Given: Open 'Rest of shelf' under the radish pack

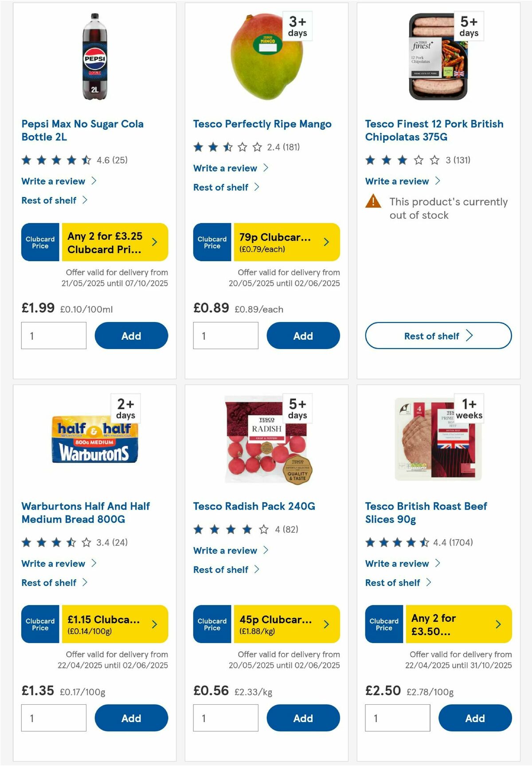Looking at the screenshot, I should 222,570.
